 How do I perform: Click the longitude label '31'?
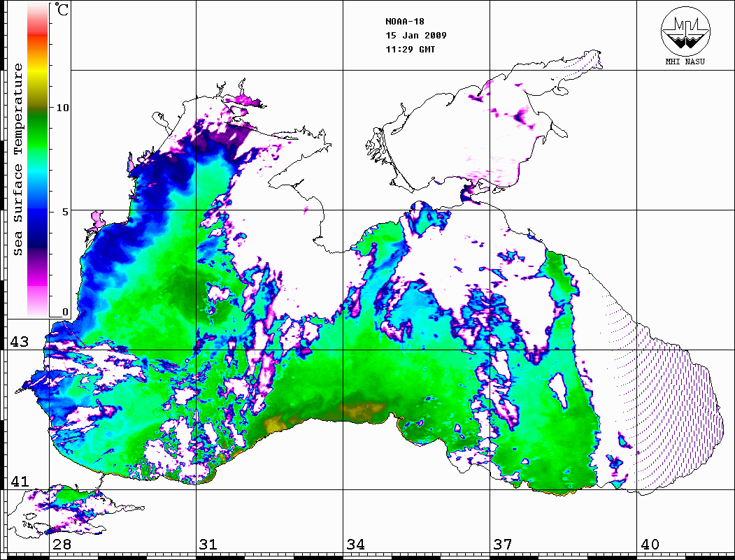click(x=208, y=545)
